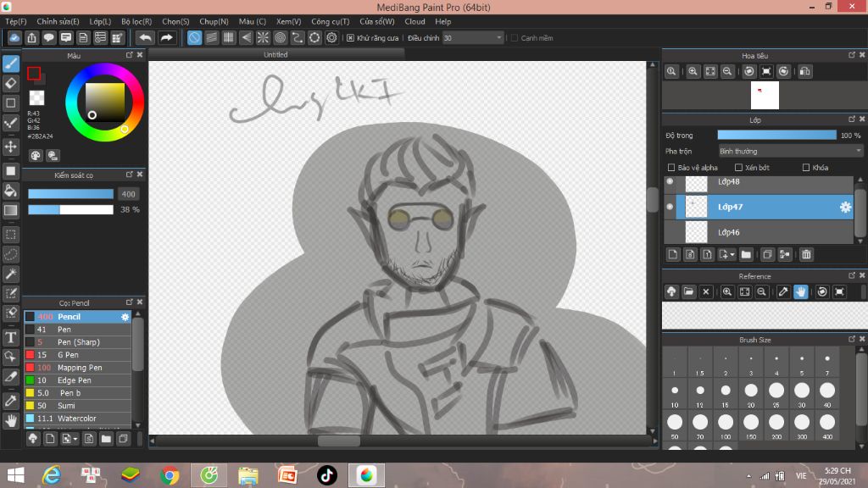This screenshot has height=488, width=868.
Task: Pick brush size 100 preset
Action: coord(726,425)
